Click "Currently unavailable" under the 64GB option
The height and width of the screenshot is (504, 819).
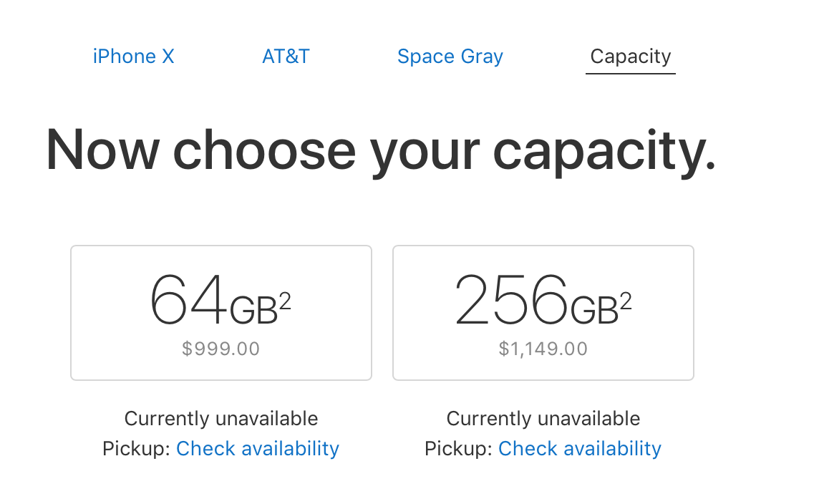click(x=221, y=419)
